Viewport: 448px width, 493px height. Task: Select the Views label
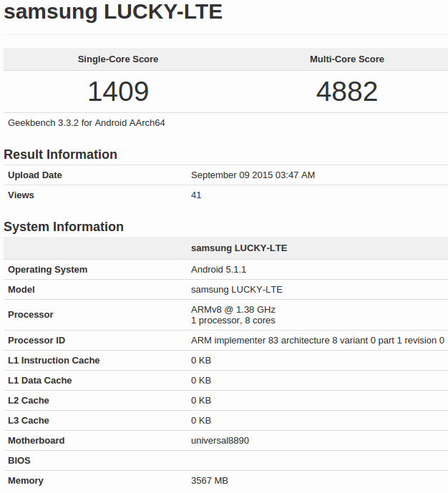click(21, 195)
